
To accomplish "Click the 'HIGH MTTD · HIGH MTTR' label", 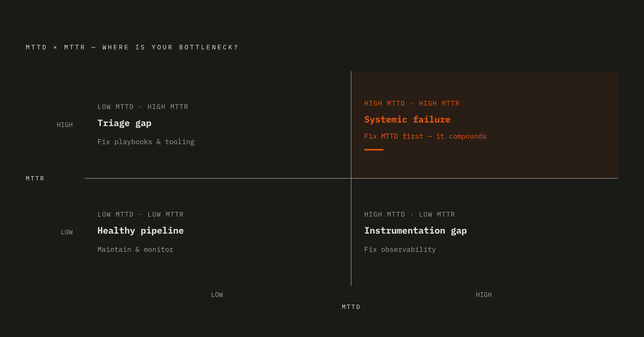I will coord(412,103).
